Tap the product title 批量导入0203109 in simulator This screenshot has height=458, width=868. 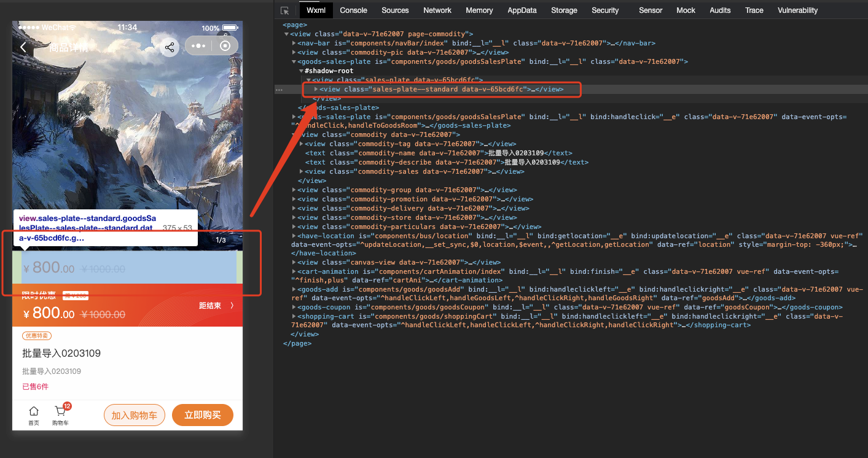(61, 354)
